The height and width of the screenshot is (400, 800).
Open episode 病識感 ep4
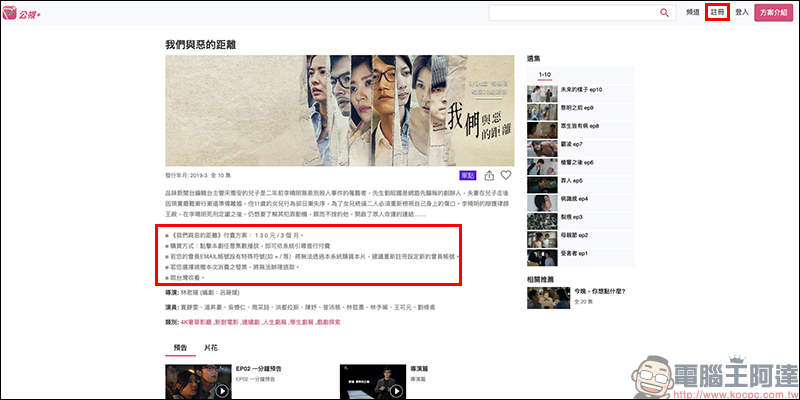click(581, 203)
